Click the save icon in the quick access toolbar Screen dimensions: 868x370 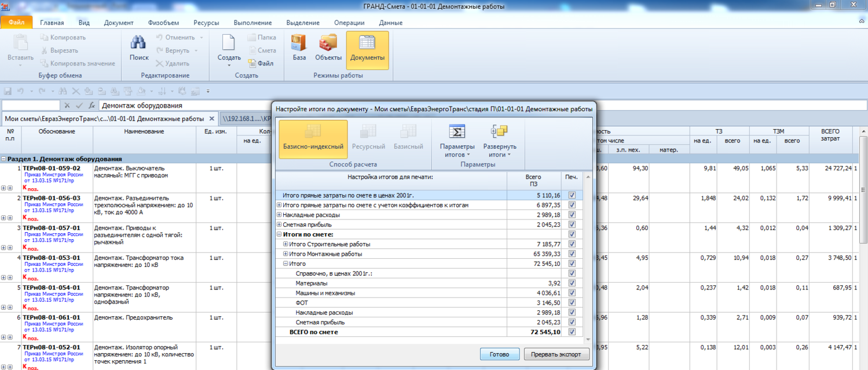[x=8, y=91]
